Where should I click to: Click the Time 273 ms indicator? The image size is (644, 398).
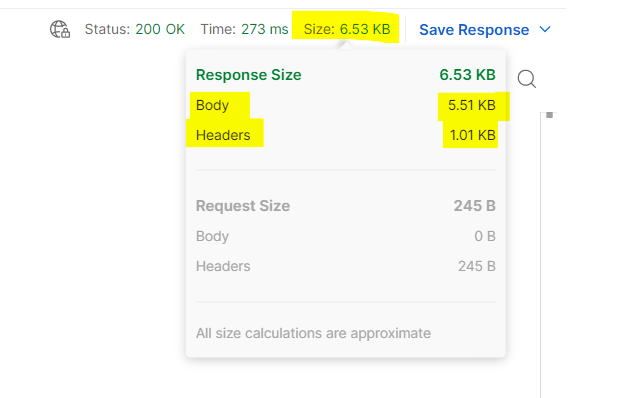(x=244, y=29)
